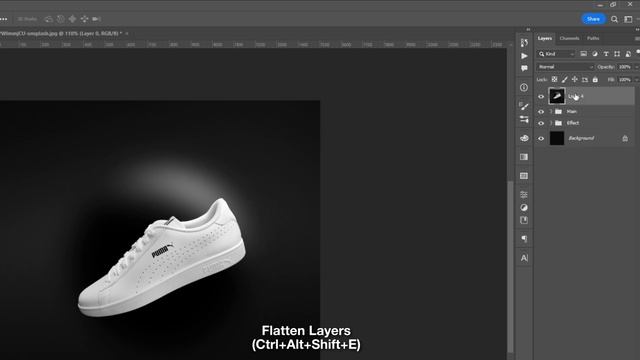
Task: Open the Character panel icon
Action: pyautogui.click(x=524, y=258)
